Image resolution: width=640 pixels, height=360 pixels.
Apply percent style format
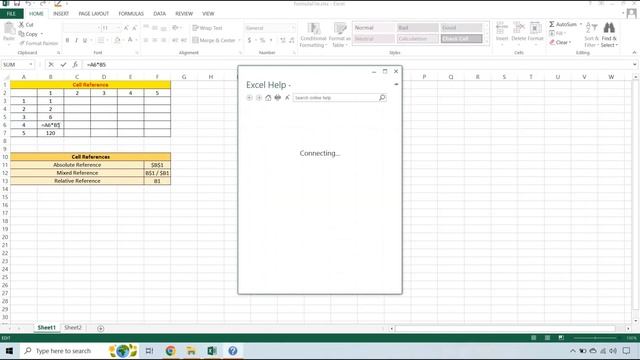tap(262, 40)
